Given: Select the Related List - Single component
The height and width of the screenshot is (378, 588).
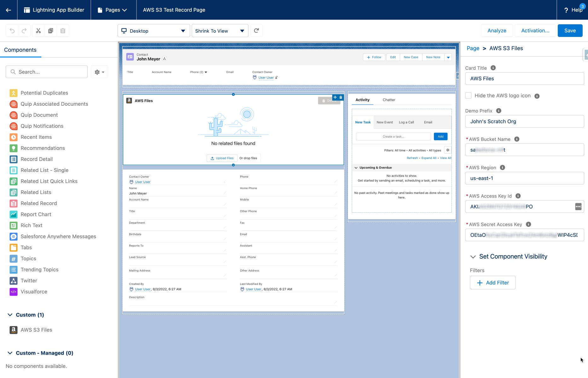Looking at the screenshot, I should 39,170.
